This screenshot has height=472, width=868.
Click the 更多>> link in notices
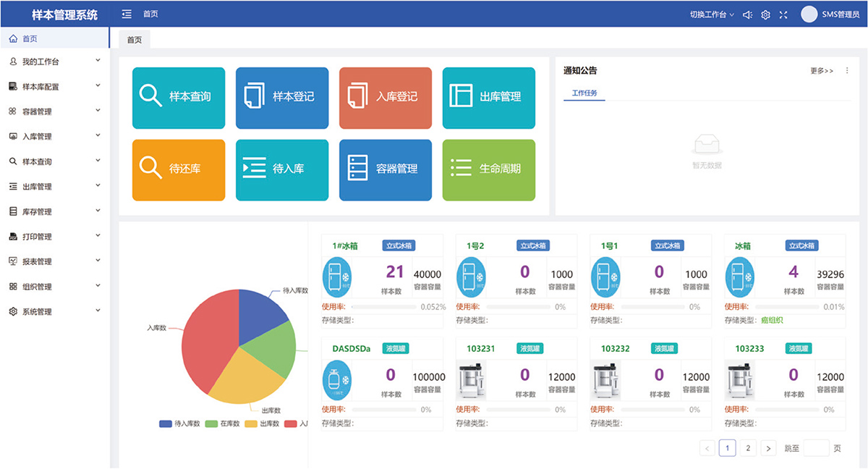coord(821,71)
